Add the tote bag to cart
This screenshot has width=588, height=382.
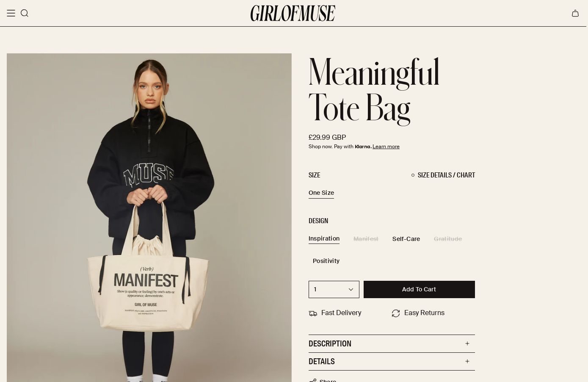419,289
